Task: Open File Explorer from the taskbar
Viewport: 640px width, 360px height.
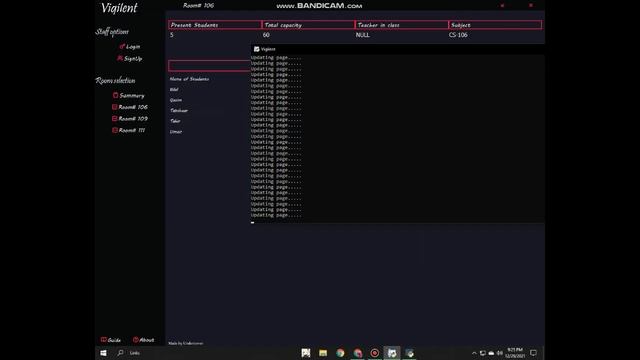Action: (x=323, y=353)
